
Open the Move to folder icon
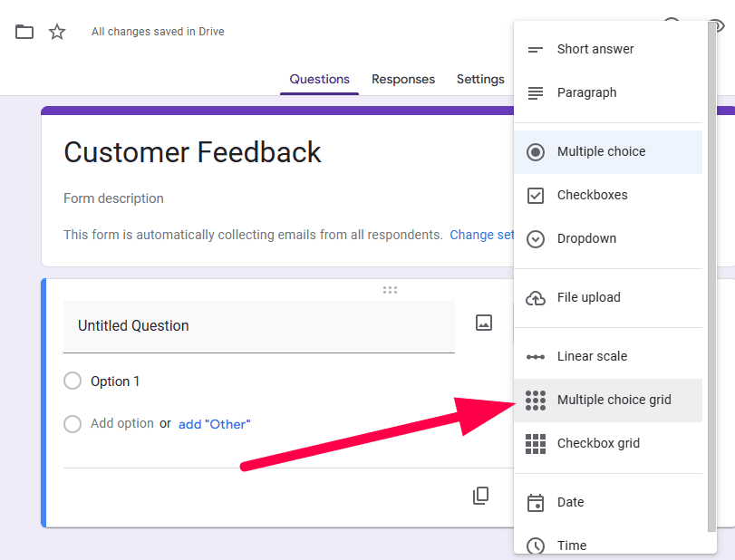[24, 31]
